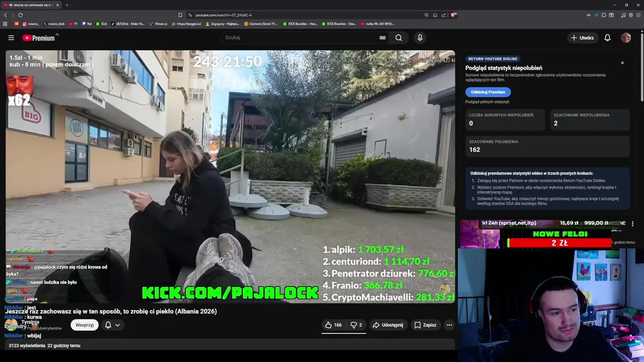Open the Zagraj.my bookmark

point(222,24)
